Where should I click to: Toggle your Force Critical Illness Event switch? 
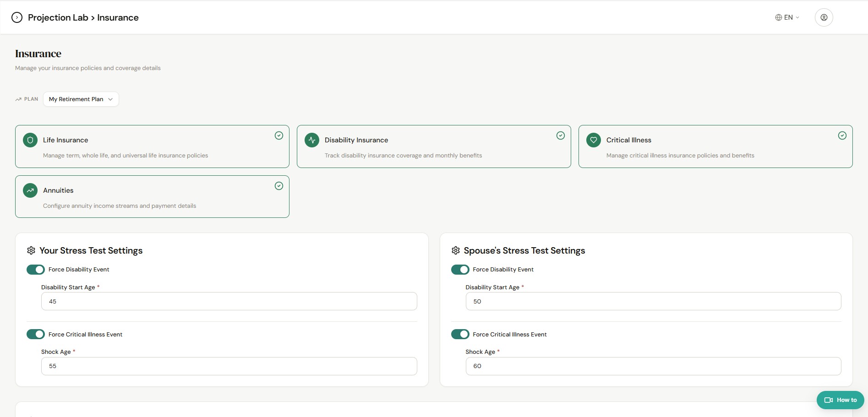[36, 334]
